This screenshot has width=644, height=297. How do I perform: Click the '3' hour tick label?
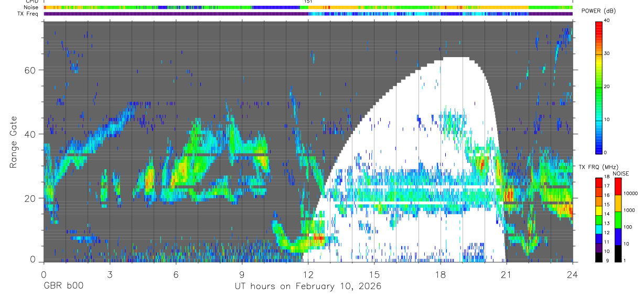coord(110,274)
